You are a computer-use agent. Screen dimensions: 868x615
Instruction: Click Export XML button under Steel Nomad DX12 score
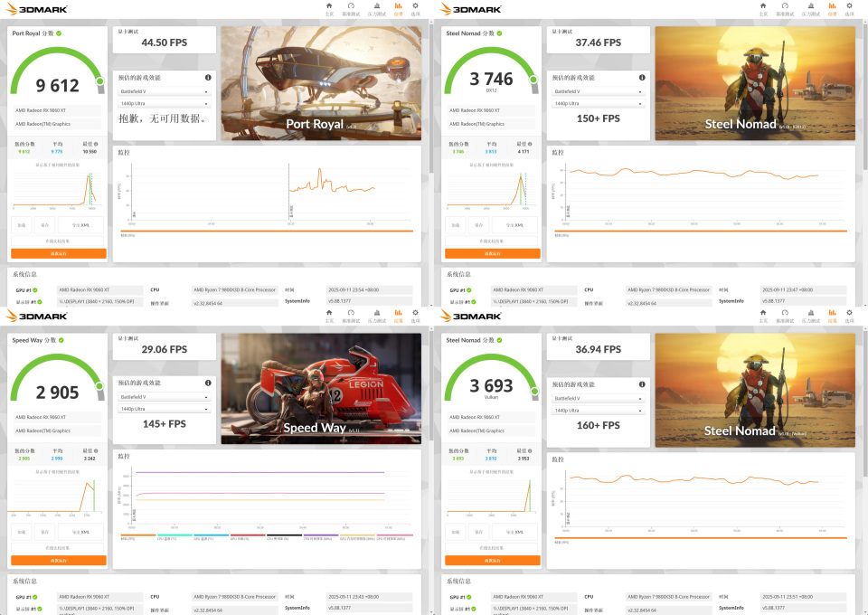pos(514,225)
